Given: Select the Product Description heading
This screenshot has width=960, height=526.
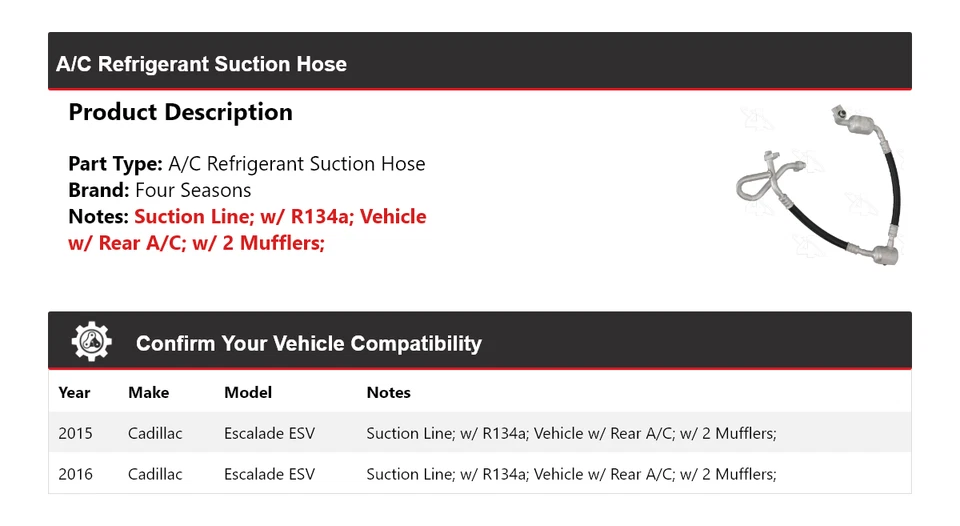Looking at the screenshot, I should (180, 112).
